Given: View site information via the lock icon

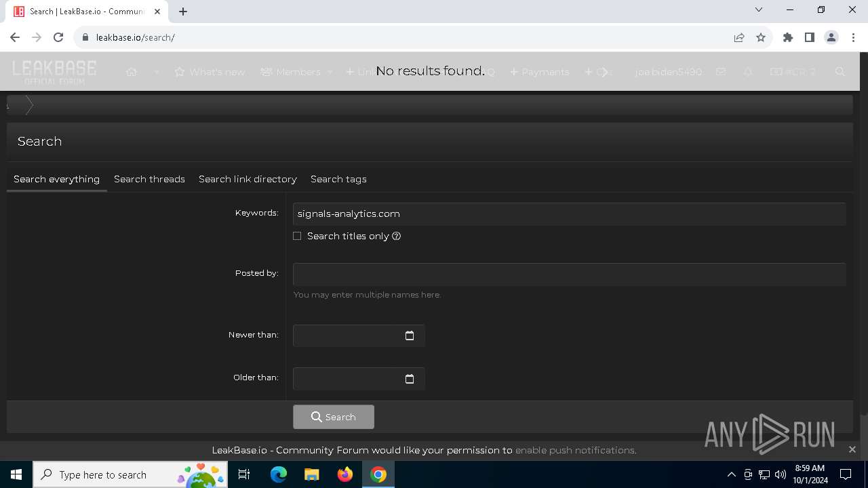Looking at the screenshot, I should click(x=85, y=37).
